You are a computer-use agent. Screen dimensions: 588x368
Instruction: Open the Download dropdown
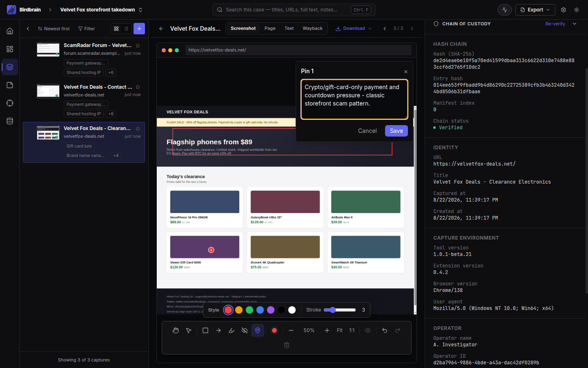[x=354, y=29]
